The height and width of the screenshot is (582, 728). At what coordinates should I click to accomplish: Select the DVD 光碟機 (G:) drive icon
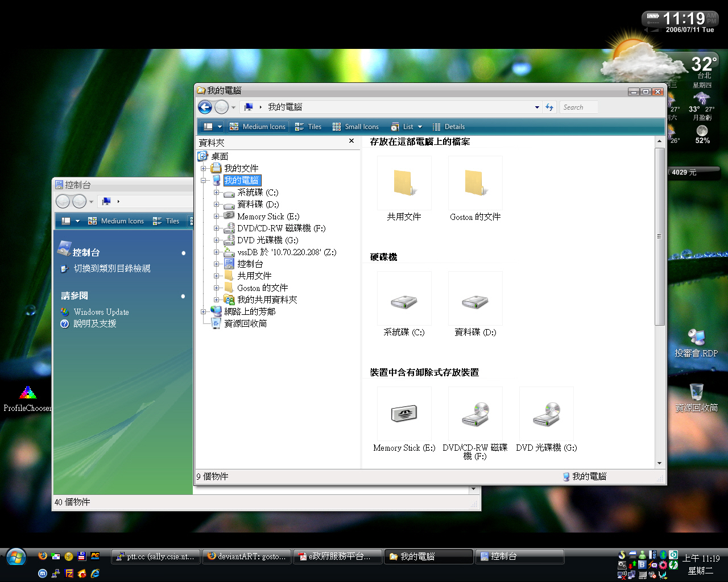(x=546, y=414)
